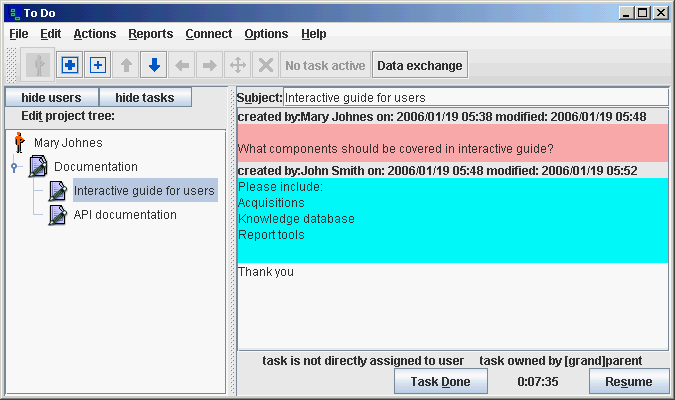Open the Actions menu
This screenshot has width=675, height=400.
coord(95,34)
